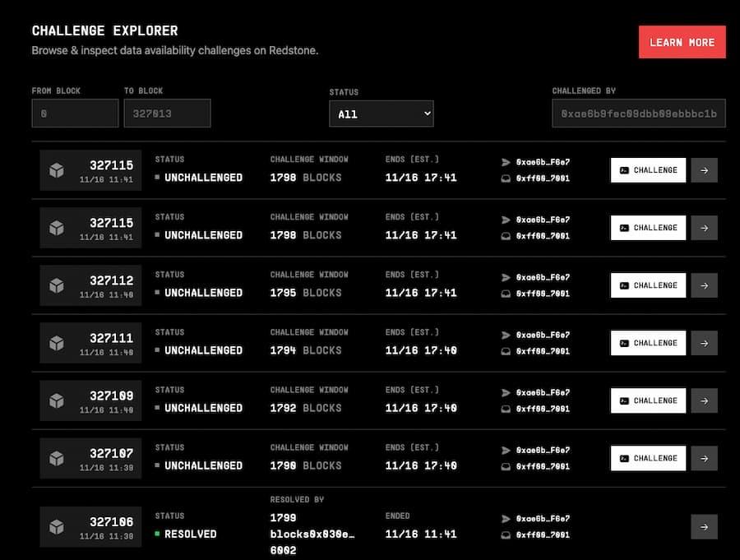
Task: Open the Status dropdown showing All
Action: (382, 113)
